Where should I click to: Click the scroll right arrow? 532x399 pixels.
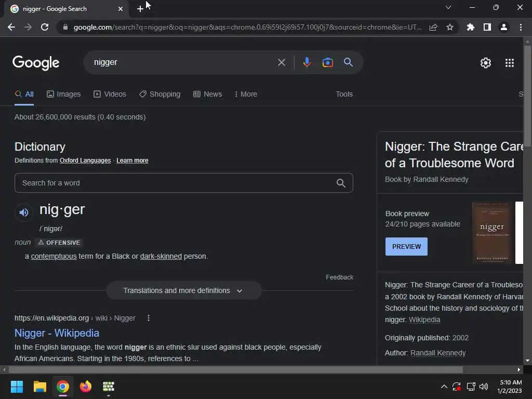coord(519,370)
